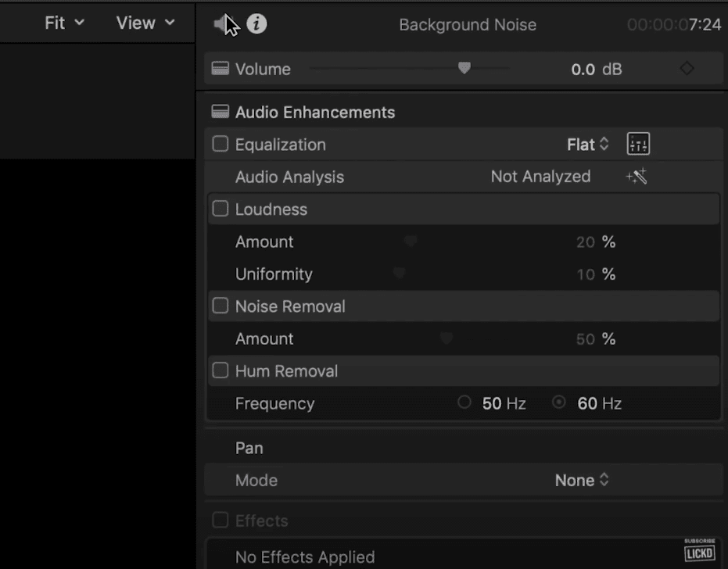The height and width of the screenshot is (569, 728).
Task: Click the Loudness Amount 20 % value
Action: 596,242
